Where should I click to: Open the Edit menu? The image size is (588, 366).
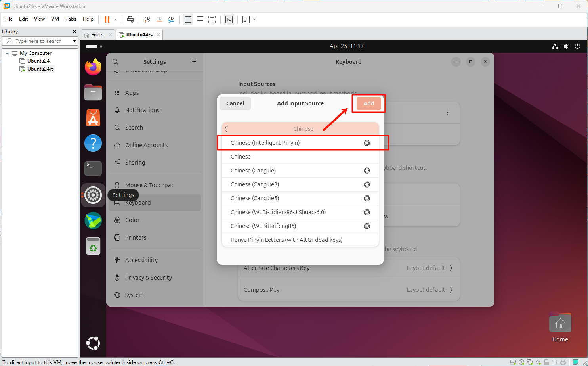[x=23, y=19]
